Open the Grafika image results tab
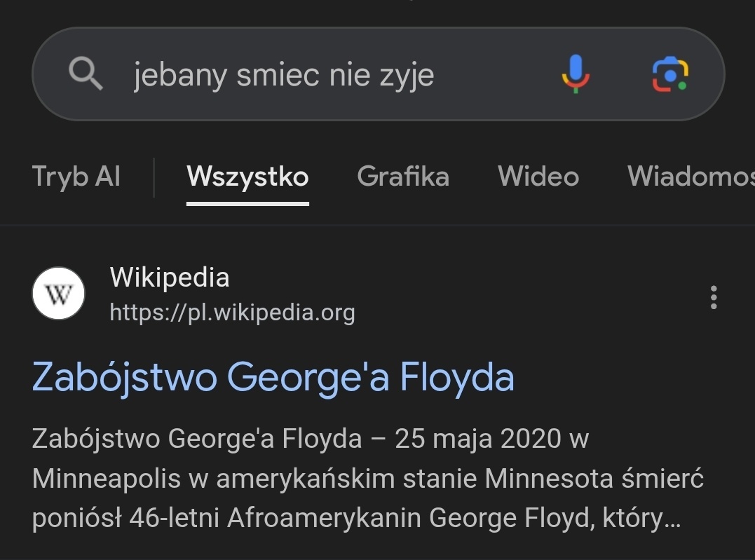755x560 pixels. coord(403,177)
